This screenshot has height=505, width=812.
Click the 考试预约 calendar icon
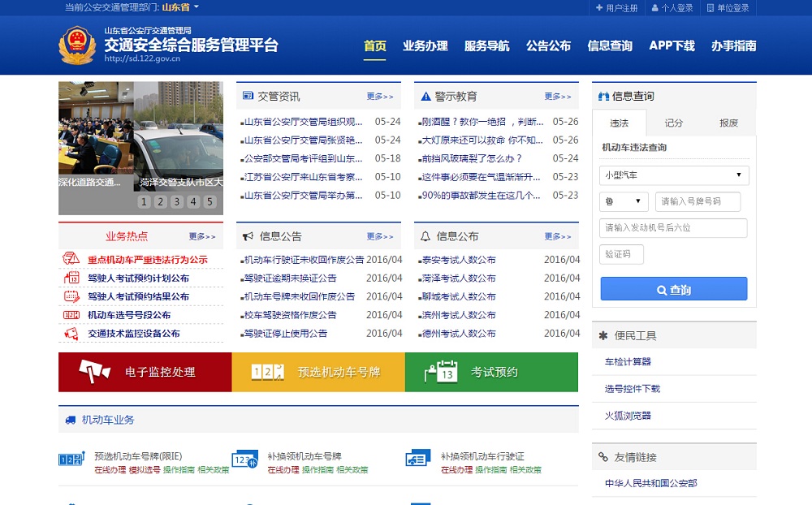tap(441, 372)
